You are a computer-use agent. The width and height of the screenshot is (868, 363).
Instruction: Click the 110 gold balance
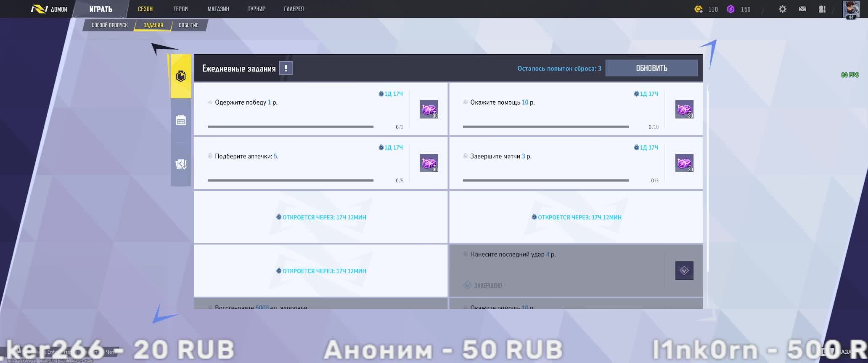(713, 9)
